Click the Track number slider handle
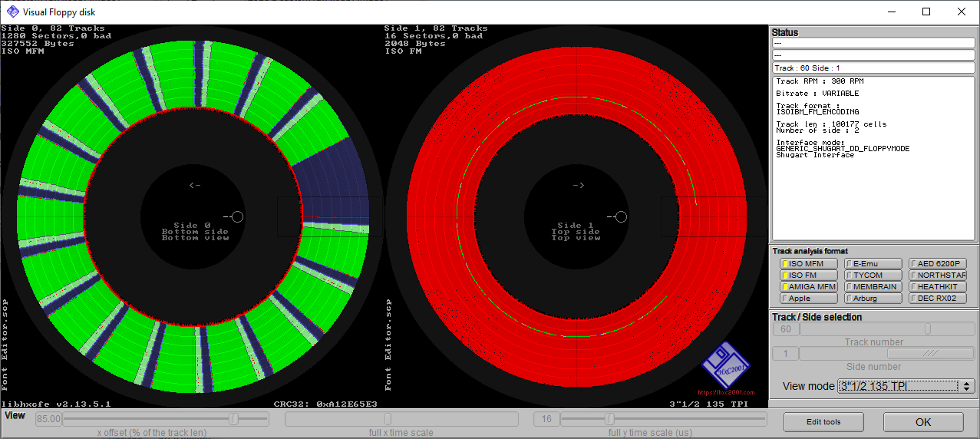The width and height of the screenshot is (980, 439). (928, 329)
